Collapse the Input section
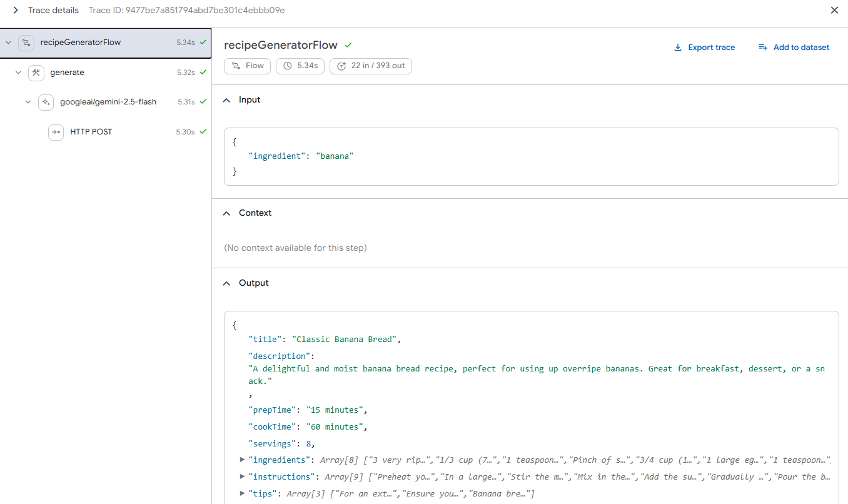Image resolution: width=848 pixels, height=504 pixels. [x=227, y=100]
